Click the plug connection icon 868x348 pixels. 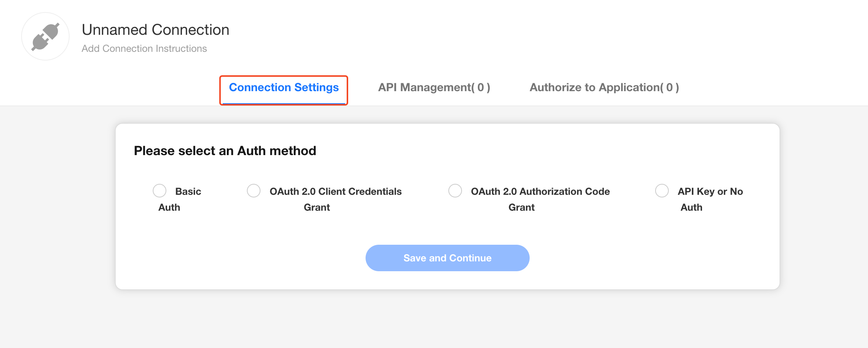(45, 37)
